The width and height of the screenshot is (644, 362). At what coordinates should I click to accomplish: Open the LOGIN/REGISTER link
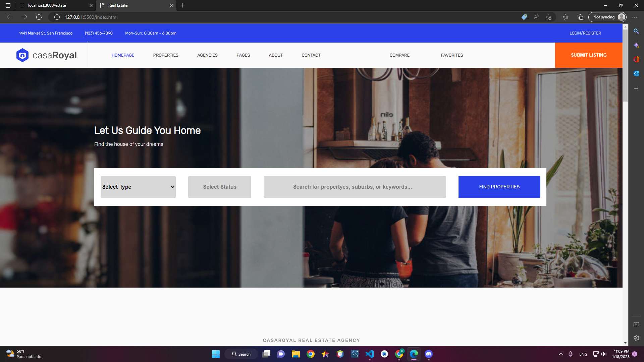point(585,33)
